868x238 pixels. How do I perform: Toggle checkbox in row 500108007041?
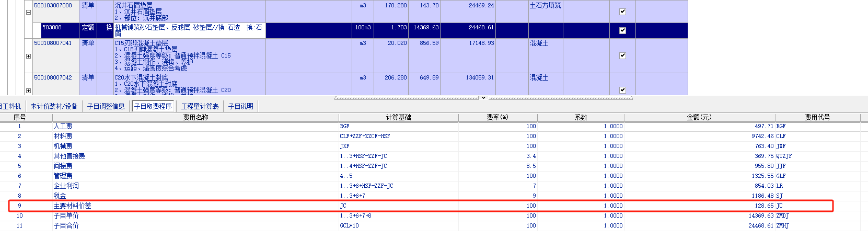(622, 55)
